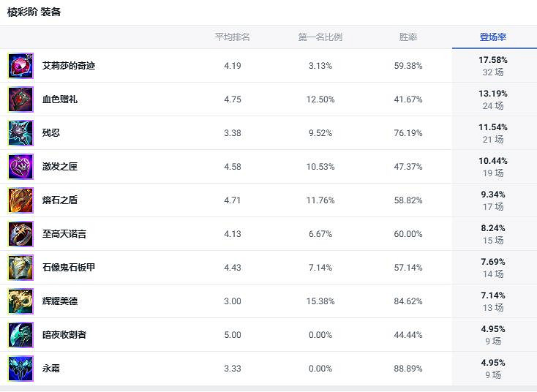Click the 永霜 item icon
Image resolution: width=537 pixels, height=392 pixels.
[20, 369]
